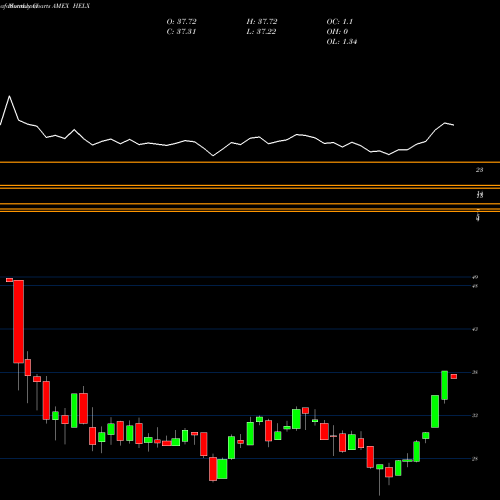Click the 49 price axis label

click(x=475, y=277)
